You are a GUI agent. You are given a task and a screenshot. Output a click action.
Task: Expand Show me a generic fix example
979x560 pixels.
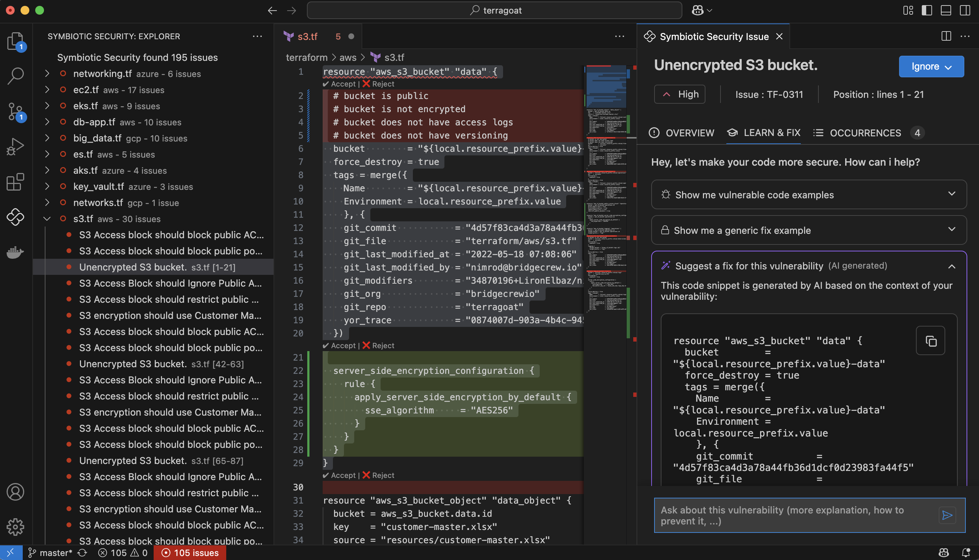click(809, 230)
